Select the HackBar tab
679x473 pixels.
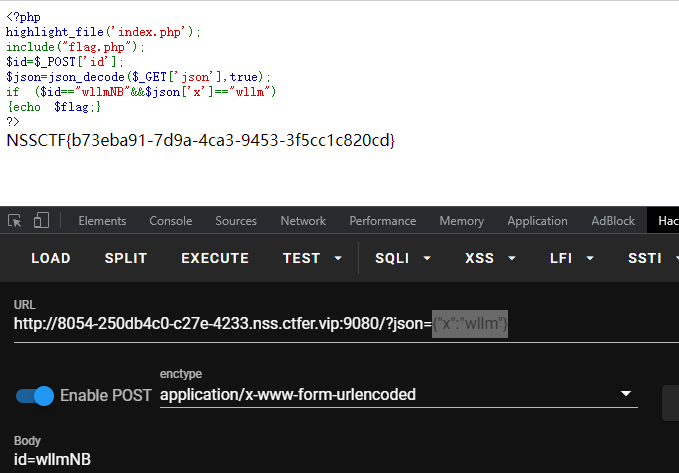(x=663, y=221)
